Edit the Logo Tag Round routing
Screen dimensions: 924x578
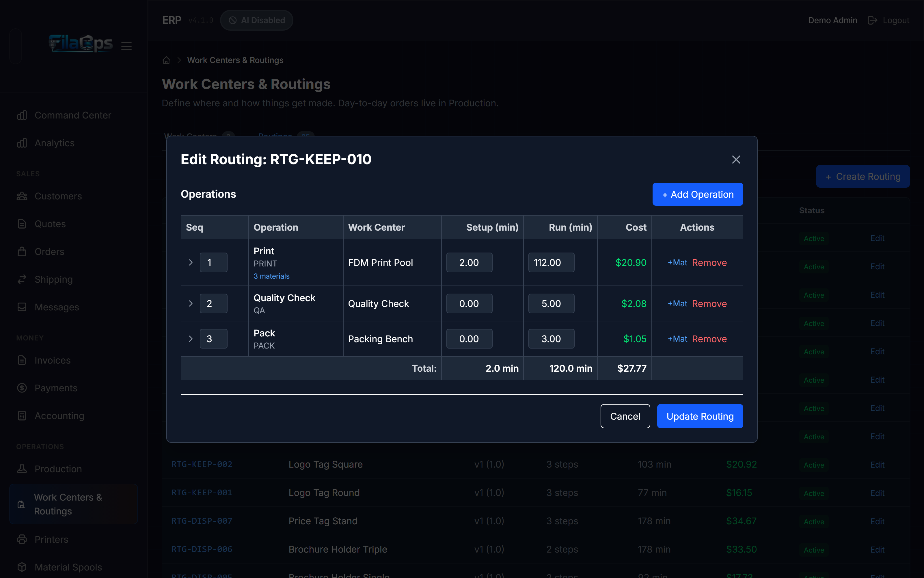[x=877, y=493]
